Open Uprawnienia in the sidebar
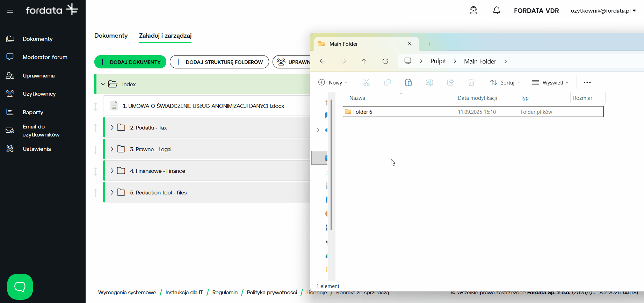Image resolution: width=644 pixels, height=303 pixels. 38,76
